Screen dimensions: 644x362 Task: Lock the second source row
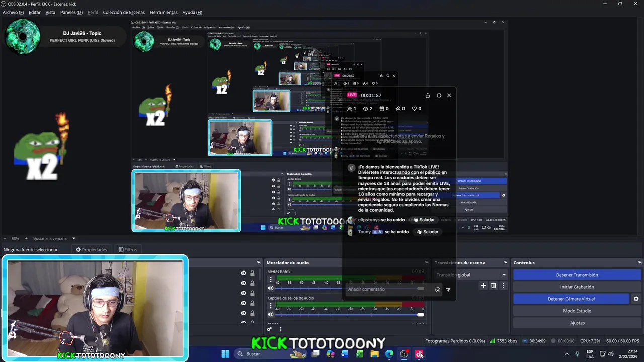(252, 283)
